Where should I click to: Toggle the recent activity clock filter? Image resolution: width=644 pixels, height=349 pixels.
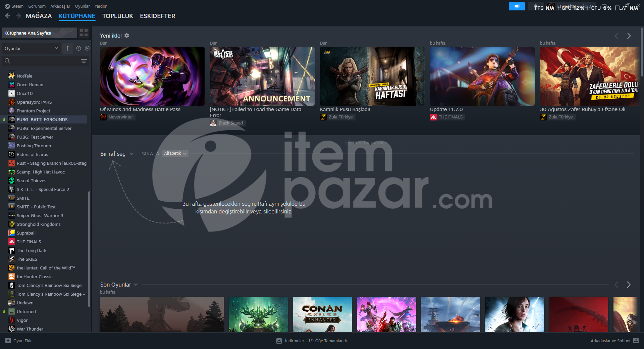click(x=78, y=48)
